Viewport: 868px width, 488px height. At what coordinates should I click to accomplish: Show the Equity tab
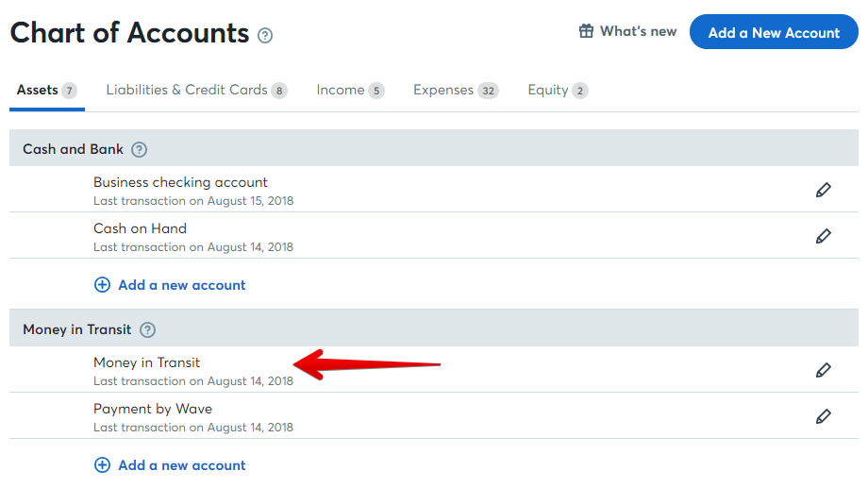point(557,91)
